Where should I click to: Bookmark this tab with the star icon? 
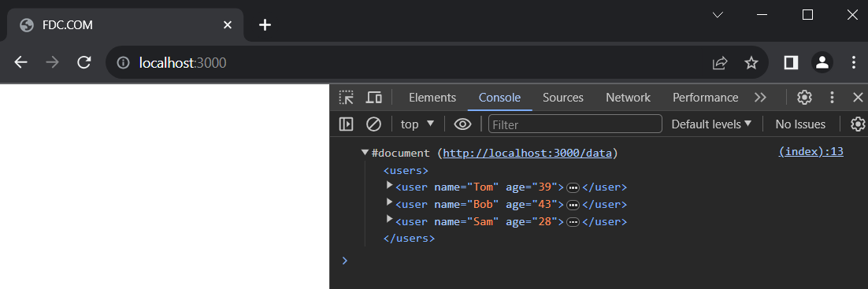[x=751, y=63]
